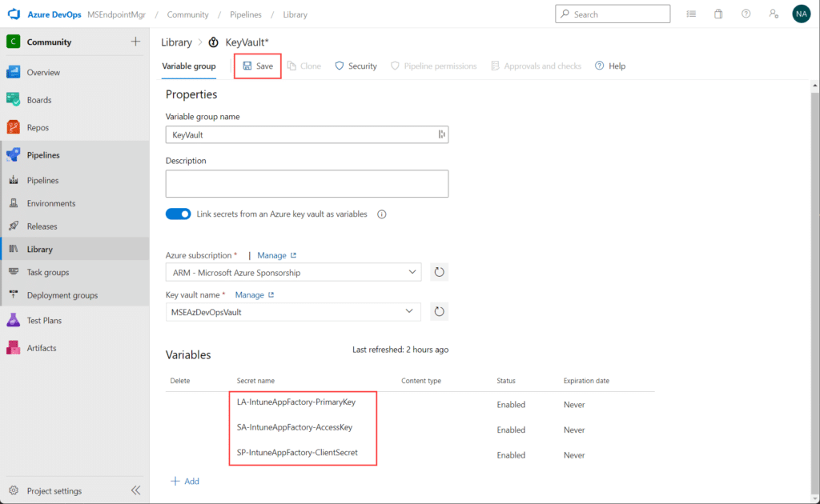
Task: Select the LA-IntuneAppFactory-PrimaryKey secret
Action: point(296,402)
